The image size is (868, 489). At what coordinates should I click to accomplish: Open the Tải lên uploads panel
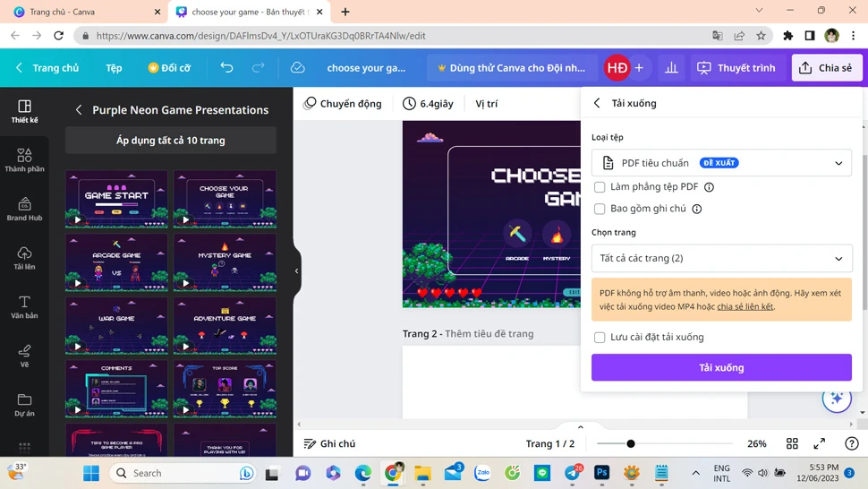pyautogui.click(x=24, y=258)
